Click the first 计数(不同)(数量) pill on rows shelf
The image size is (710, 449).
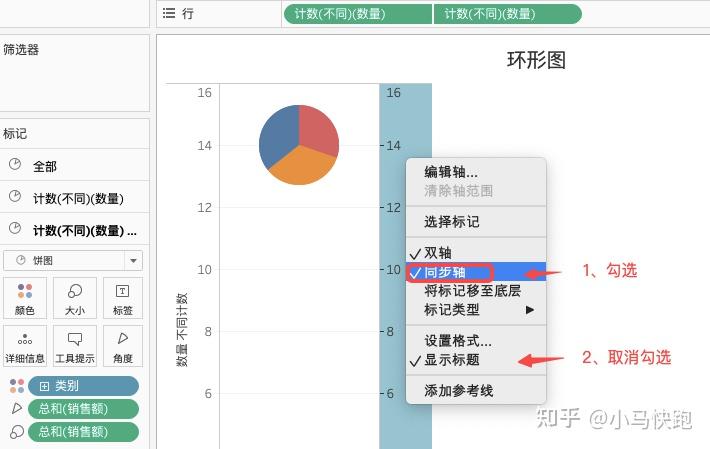click(358, 14)
